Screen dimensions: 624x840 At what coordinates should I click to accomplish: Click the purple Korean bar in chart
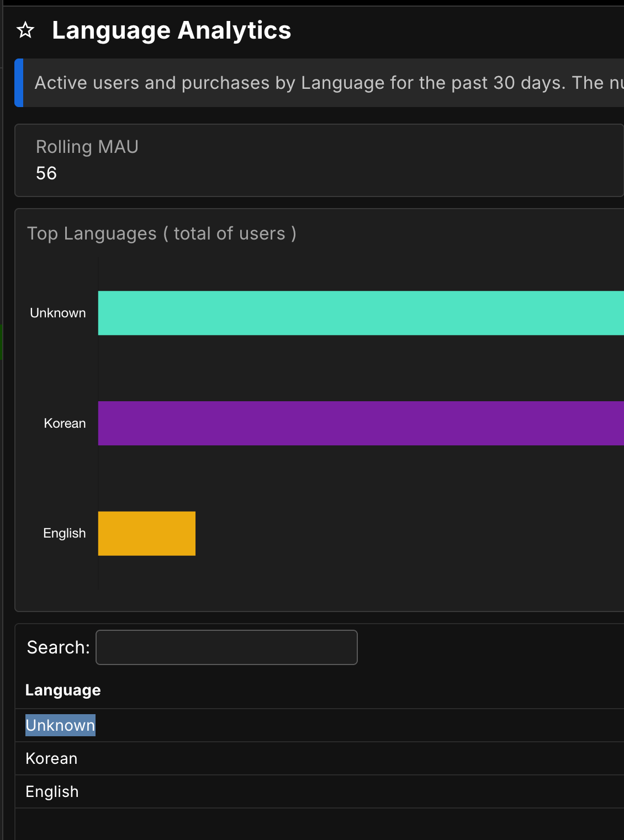click(x=359, y=423)
